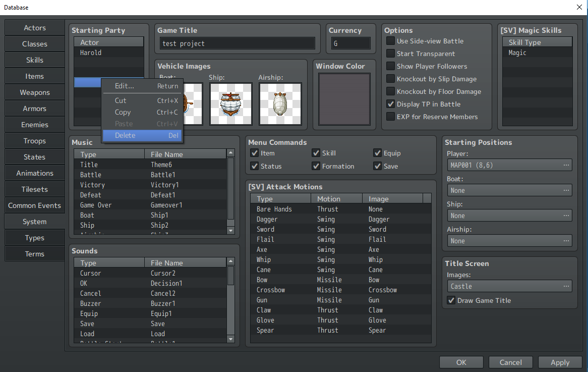The image size is (588, 372).
Task: Choose Delete in context menu
Action: (x=142, y=135)
